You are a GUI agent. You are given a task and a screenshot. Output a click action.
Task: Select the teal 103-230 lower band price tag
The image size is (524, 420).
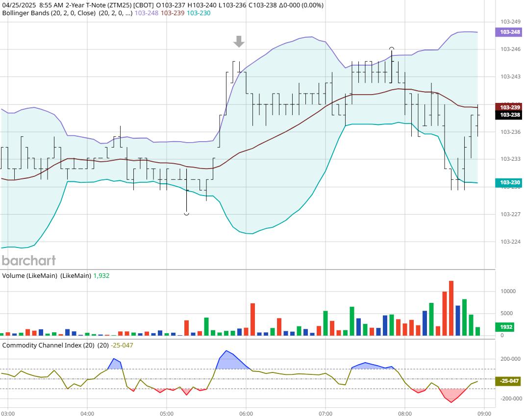509,183
